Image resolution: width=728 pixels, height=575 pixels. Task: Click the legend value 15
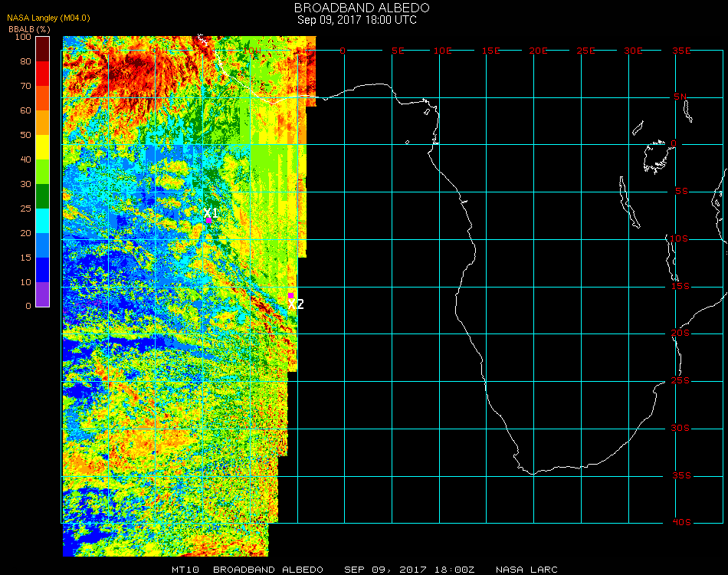coord(25,258)
